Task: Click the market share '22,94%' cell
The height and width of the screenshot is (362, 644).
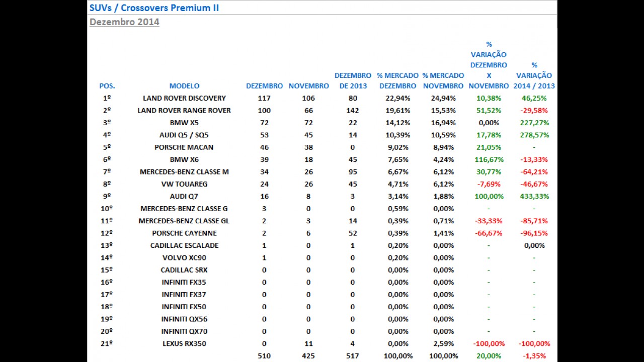Action: pyautogui.click(x=397, y=98)
